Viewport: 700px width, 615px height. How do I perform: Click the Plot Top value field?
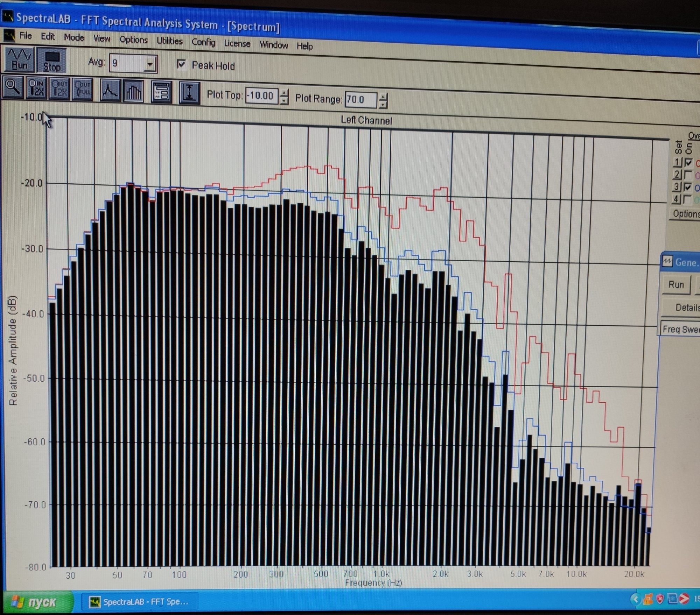click(x=262, y=96)
